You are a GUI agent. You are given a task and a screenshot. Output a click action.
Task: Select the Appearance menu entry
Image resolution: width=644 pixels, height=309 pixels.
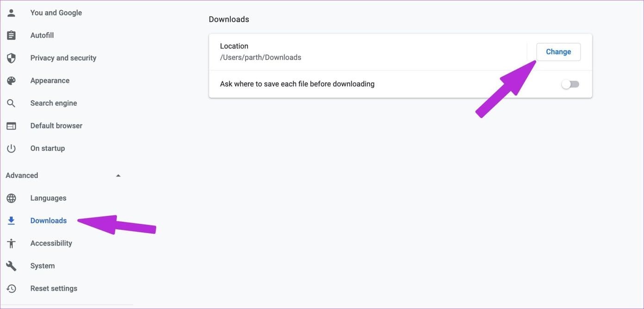tap(50, 81)
